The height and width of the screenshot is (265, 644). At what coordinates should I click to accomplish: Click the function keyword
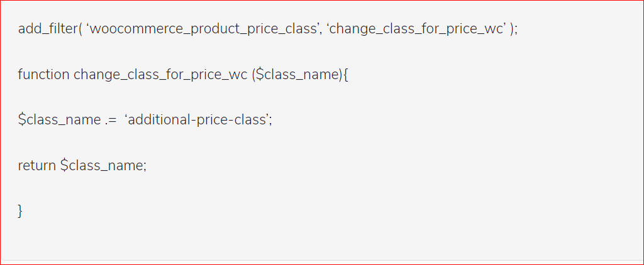[x=43, y=75]
